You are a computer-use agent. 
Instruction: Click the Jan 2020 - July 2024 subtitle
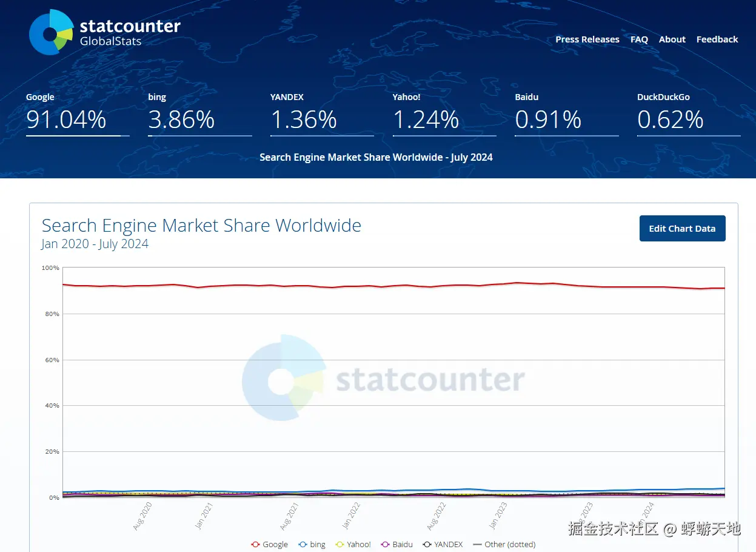(95, 244)
